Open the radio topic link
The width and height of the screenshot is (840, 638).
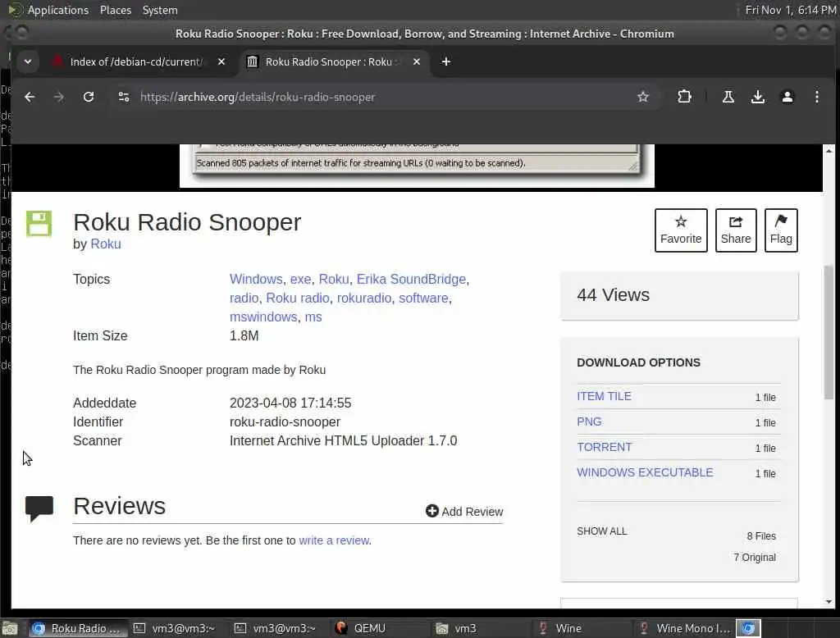coord(244,298)
